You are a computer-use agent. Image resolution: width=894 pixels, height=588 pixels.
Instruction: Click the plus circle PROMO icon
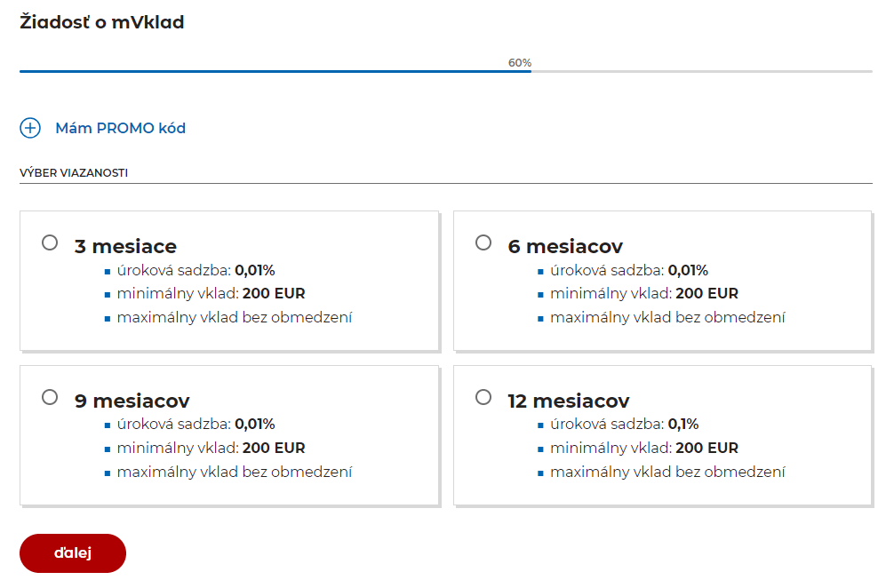coord(30,128)
